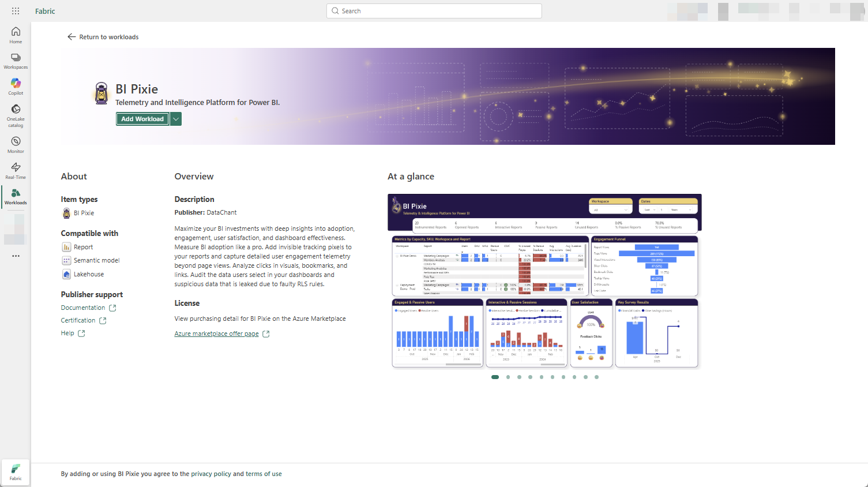Click the Lakehouse icon

(x=66, y=274)
